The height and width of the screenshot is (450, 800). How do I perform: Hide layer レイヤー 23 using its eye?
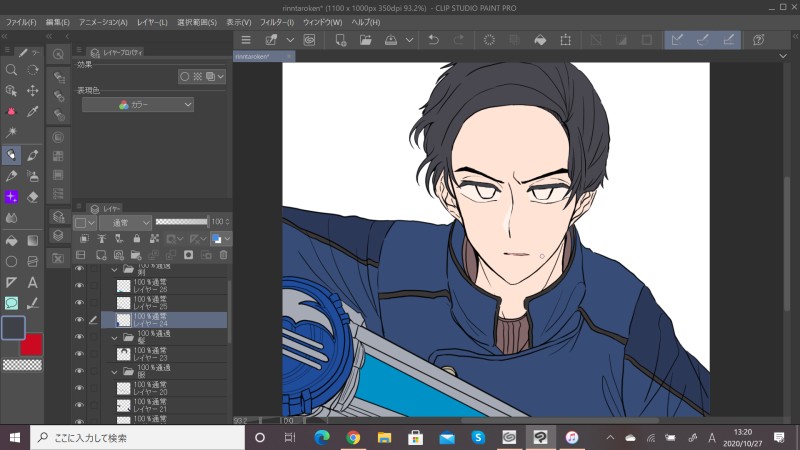(x=79, y=354)
